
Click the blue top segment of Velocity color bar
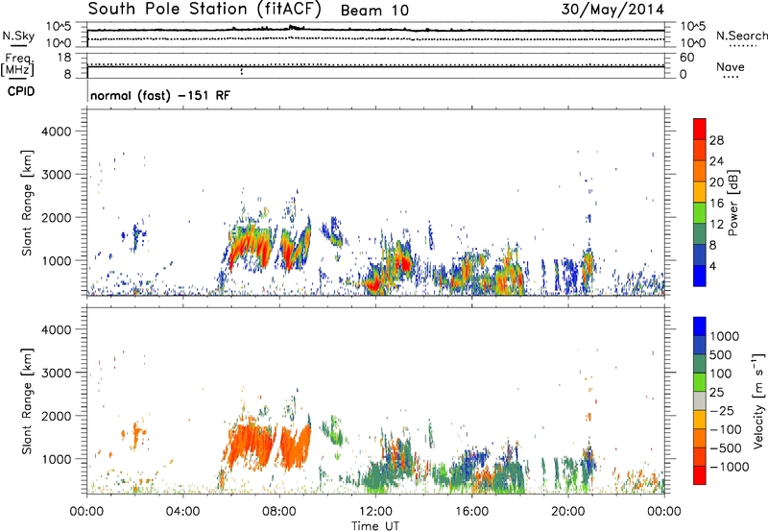pyautogui.click(x=700, y=326)
